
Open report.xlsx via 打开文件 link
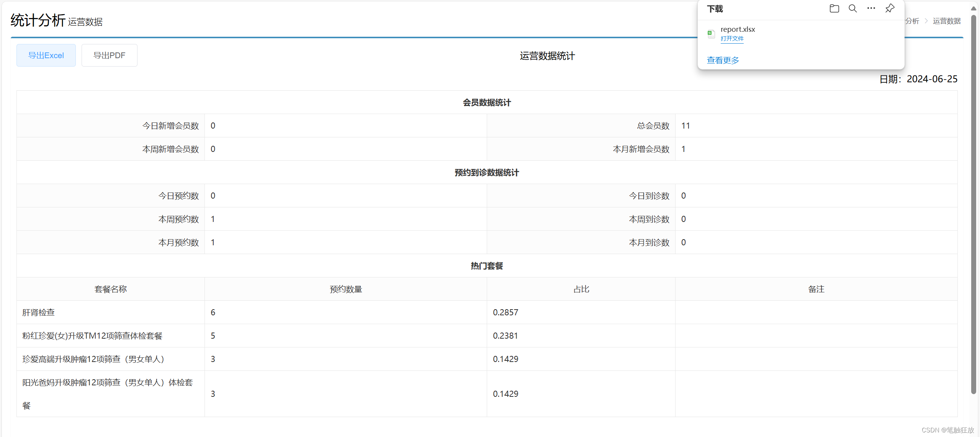732,39
